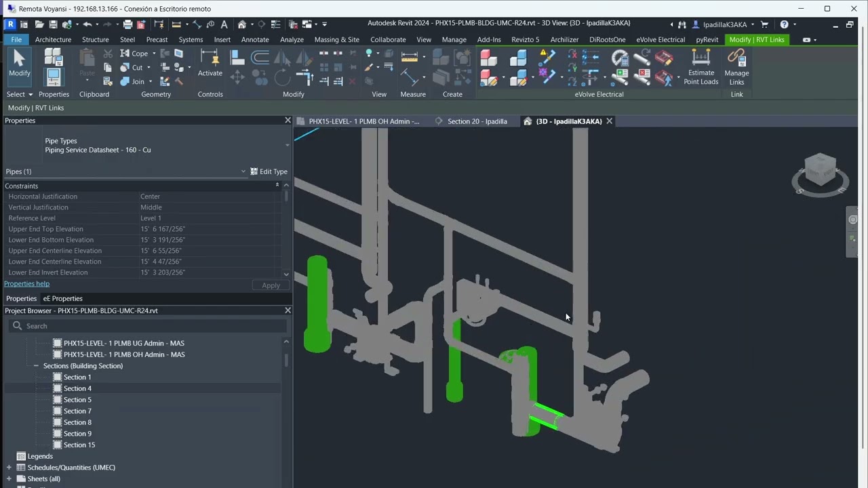
Task: Expand the Sheets (all) node
Action: [x=9, y=479]
